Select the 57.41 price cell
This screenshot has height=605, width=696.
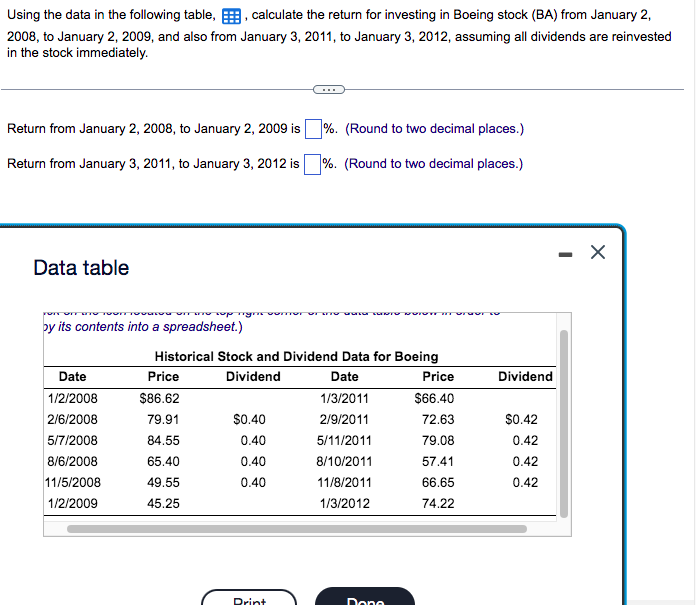coord(438,462)
